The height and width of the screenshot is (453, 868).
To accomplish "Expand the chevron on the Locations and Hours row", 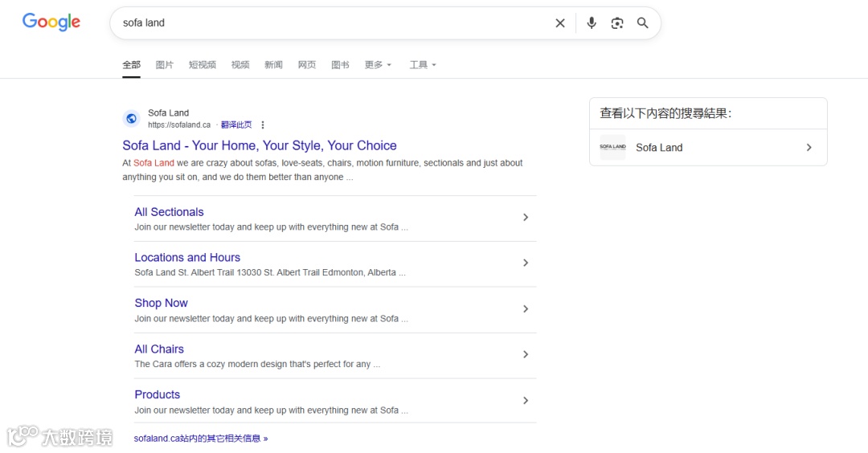I will pos(526,263).
